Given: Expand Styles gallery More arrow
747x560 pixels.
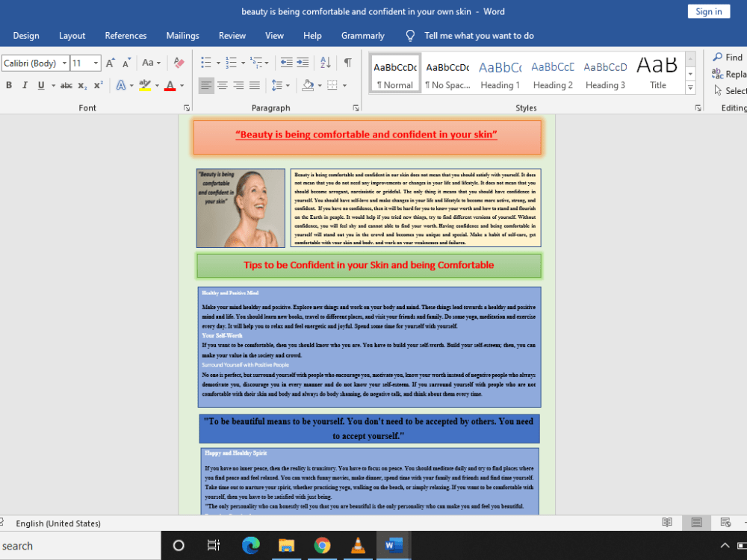Looking at the screenshot, I should pos(690,87).
